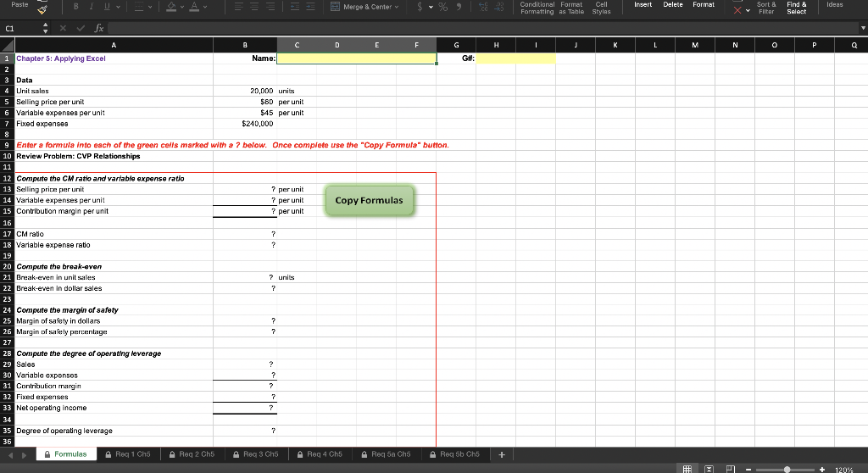
Task: Open the Merge & Center dropdown arrow
Action: (397, 7)
